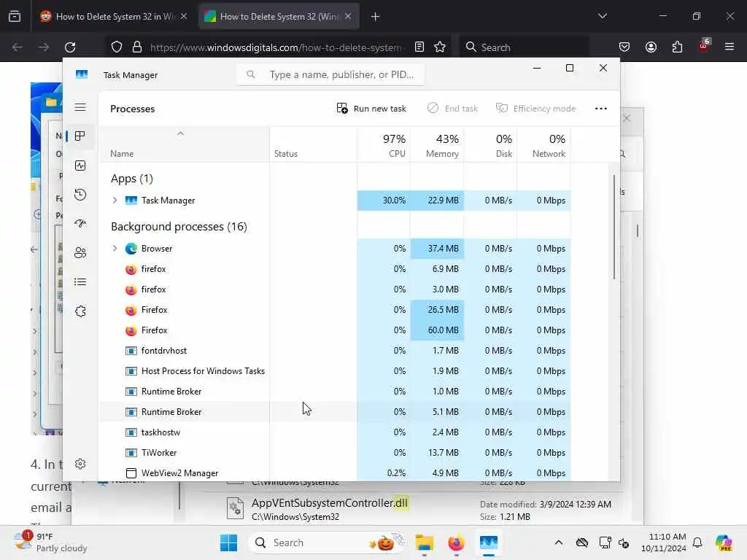Open Firefox account icon
The image size is (747, 560).
coord(651,47)
